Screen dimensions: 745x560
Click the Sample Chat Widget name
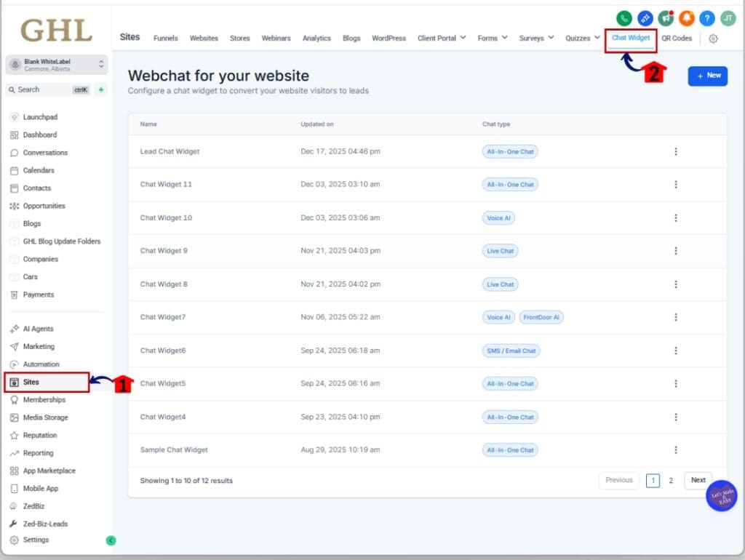click(x=174, y=449)
